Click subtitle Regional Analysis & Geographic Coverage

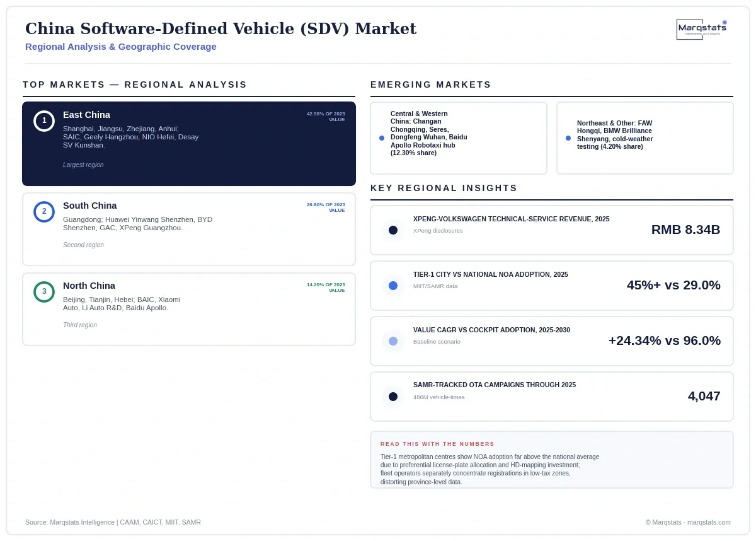pyautogui.click(x=121, y=47)
